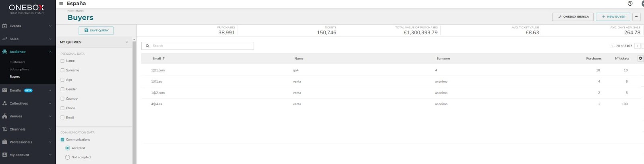Enable the Surname filter checkbox
644x164 pixels.
click(x=62, y=70)
